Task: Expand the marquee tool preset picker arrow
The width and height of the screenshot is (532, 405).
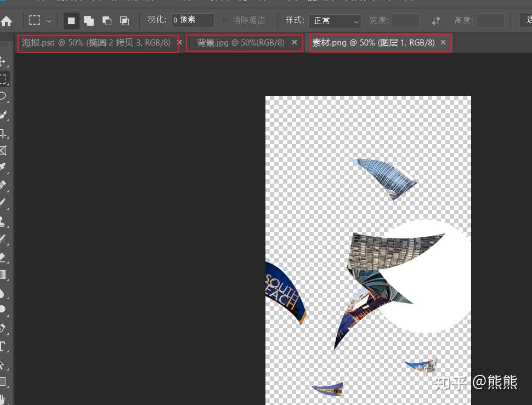Action: 49,21
